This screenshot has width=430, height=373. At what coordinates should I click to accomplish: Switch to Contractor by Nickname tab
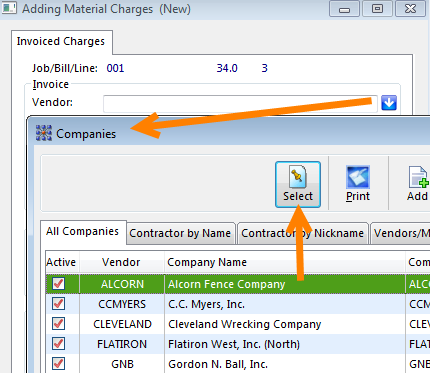[x=303, y=233]
